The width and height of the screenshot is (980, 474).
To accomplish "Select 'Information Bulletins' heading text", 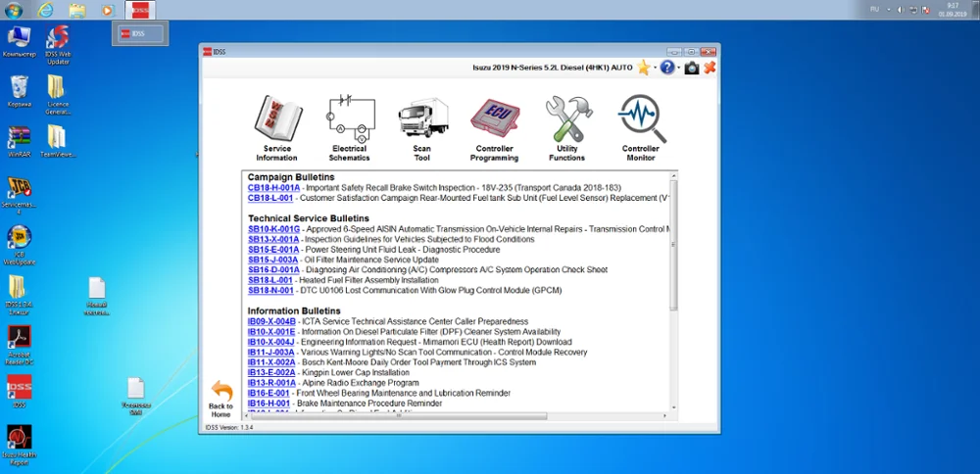I will click(294, 311).
